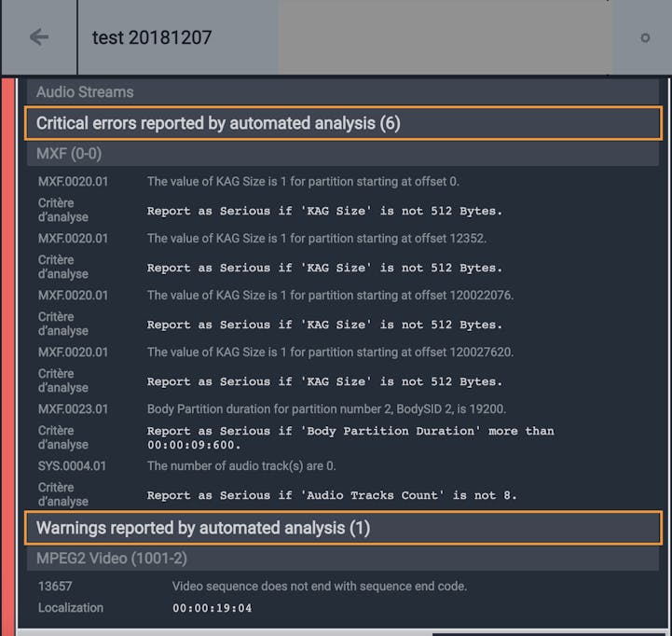Open settings gear icon in header
The image size is (672, 636).
[x=645, y=37]
